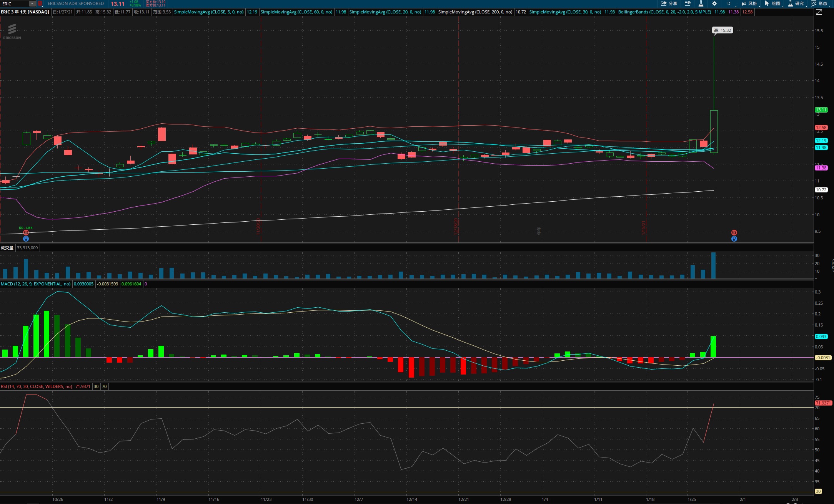Open the drawing tools (绘图) menu
This screenshot has width=834, height=504.
pos(772,3)
